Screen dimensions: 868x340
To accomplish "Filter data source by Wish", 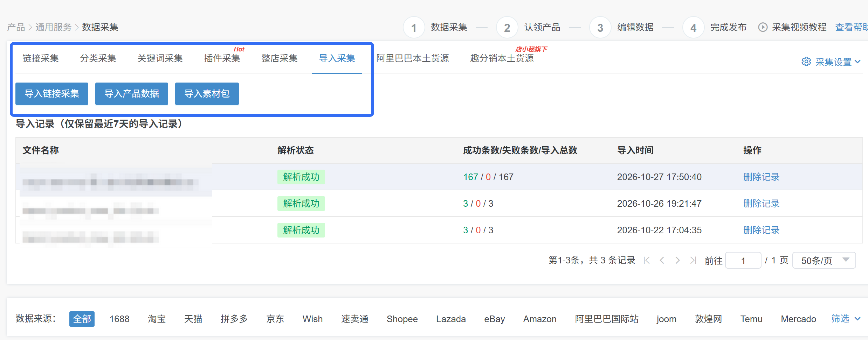I will click(312, 319).
